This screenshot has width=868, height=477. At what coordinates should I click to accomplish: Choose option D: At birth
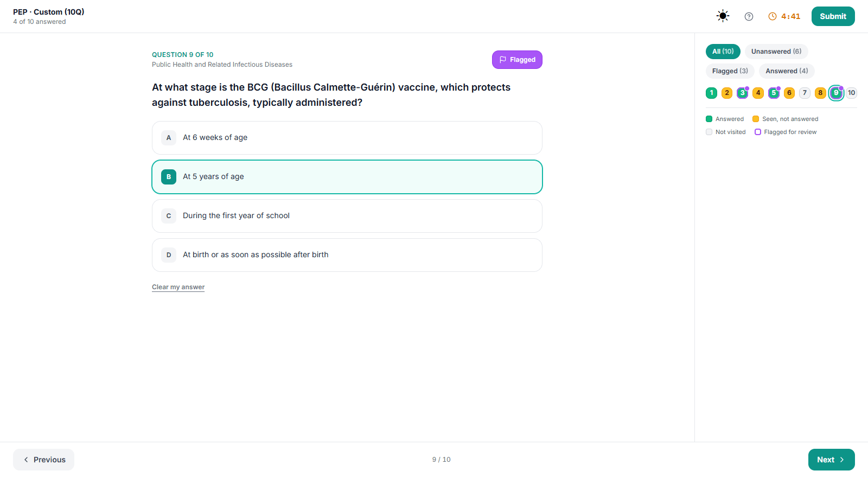coord(347,255)
